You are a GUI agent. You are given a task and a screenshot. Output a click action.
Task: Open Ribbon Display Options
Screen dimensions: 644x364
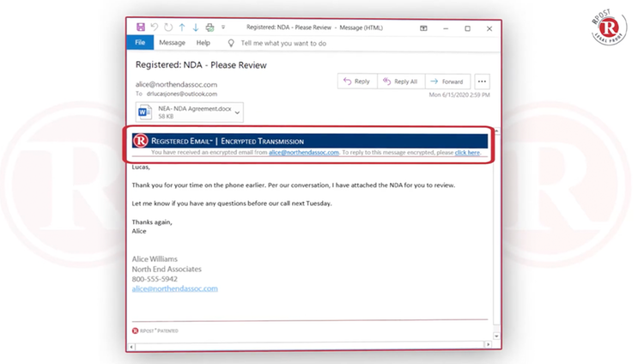423,28
